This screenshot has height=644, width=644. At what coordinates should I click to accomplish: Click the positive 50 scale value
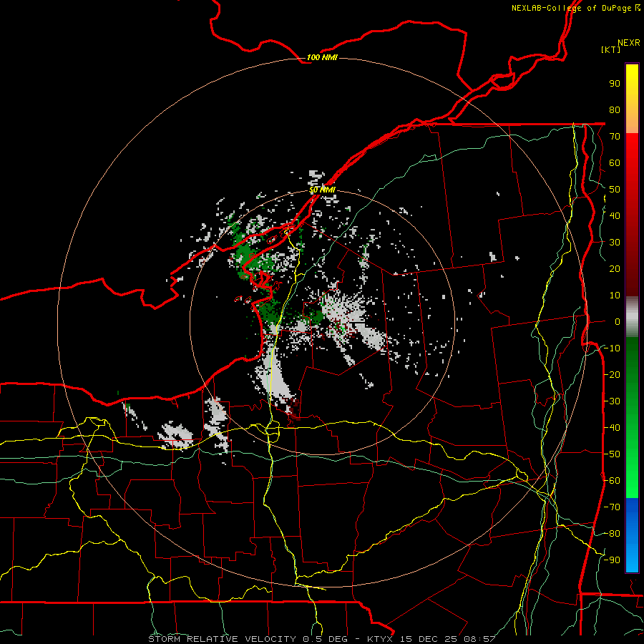point(615,190)
